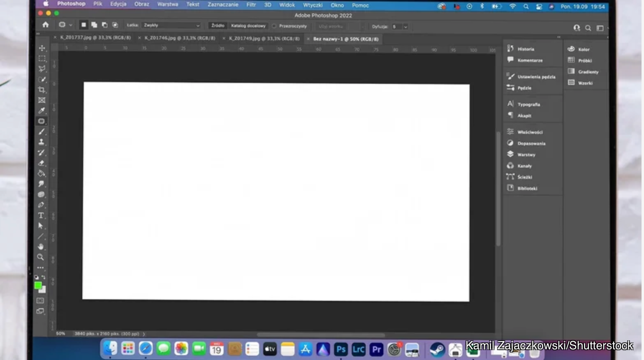Expand the tool preset picker dropdown
The width and height of the screenshot is (644, 360).
pos(71,25)
